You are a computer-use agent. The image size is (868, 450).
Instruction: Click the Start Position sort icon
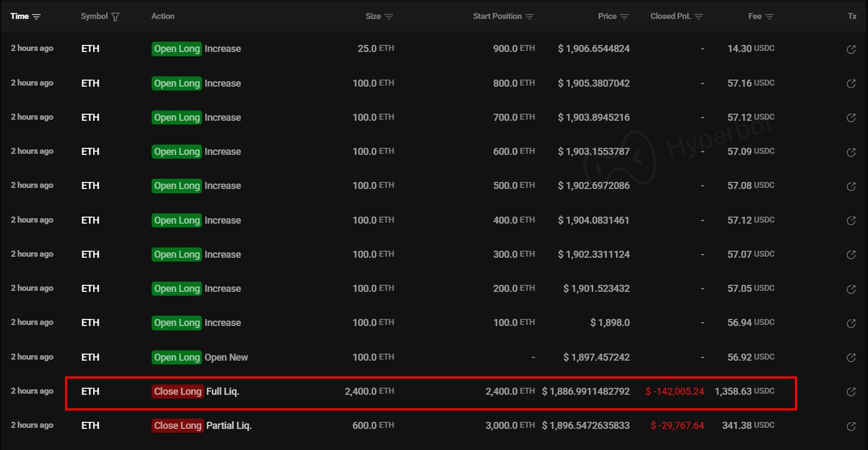[x=530, y=17]
